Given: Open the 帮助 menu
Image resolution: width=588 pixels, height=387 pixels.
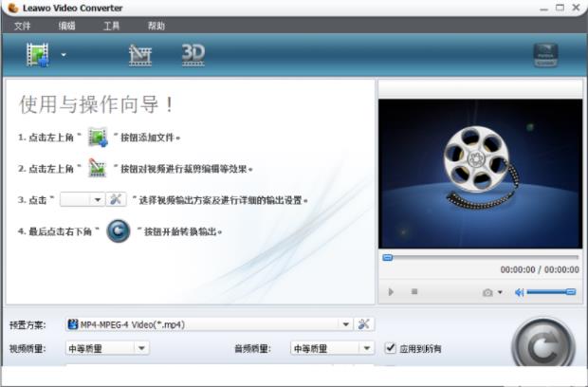Looking at the screenshot, I should [x=156, y=26].
